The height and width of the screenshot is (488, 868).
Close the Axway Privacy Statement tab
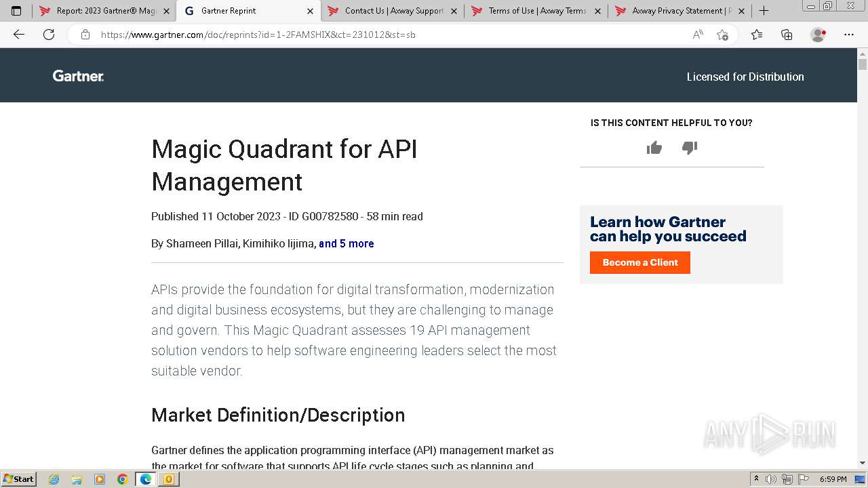(741, 11)
